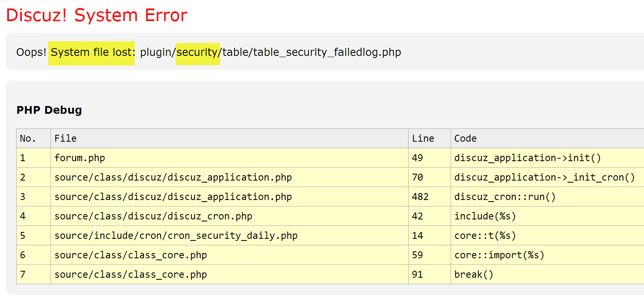Click discuz_application.php file path in row 2

(173, 177)
